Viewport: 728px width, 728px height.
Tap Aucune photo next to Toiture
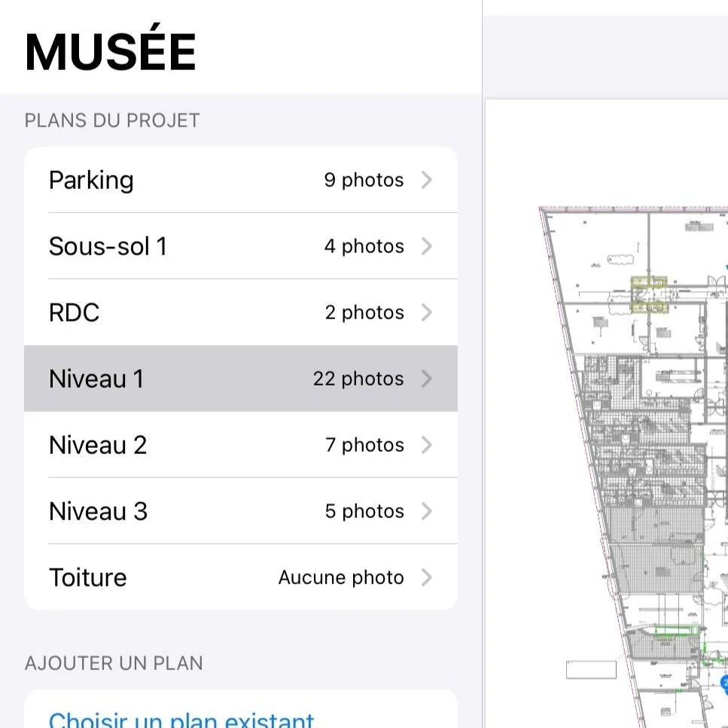(340, 577)
